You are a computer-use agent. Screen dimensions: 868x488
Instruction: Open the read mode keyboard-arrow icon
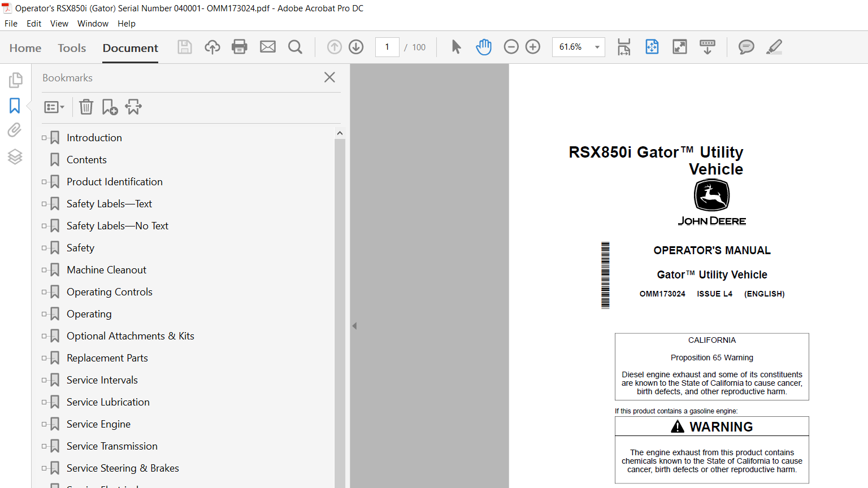tap(708, 47)
